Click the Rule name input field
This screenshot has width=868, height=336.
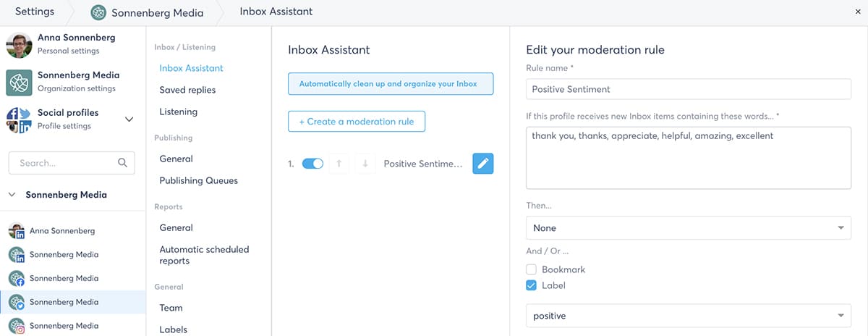coord(688,89)
